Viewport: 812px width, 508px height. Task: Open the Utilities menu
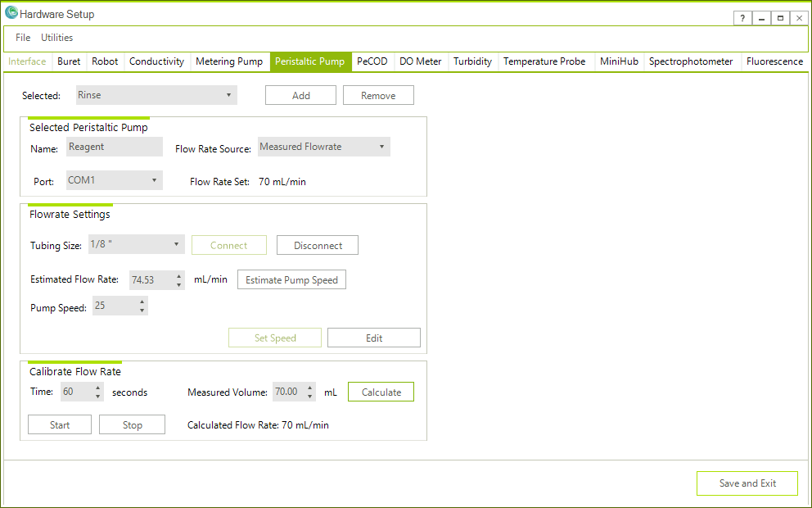57,38
